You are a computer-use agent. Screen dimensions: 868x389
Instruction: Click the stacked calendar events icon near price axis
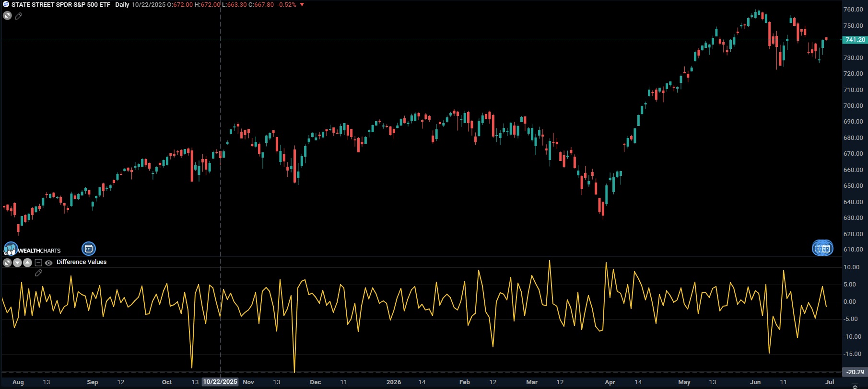822,248
